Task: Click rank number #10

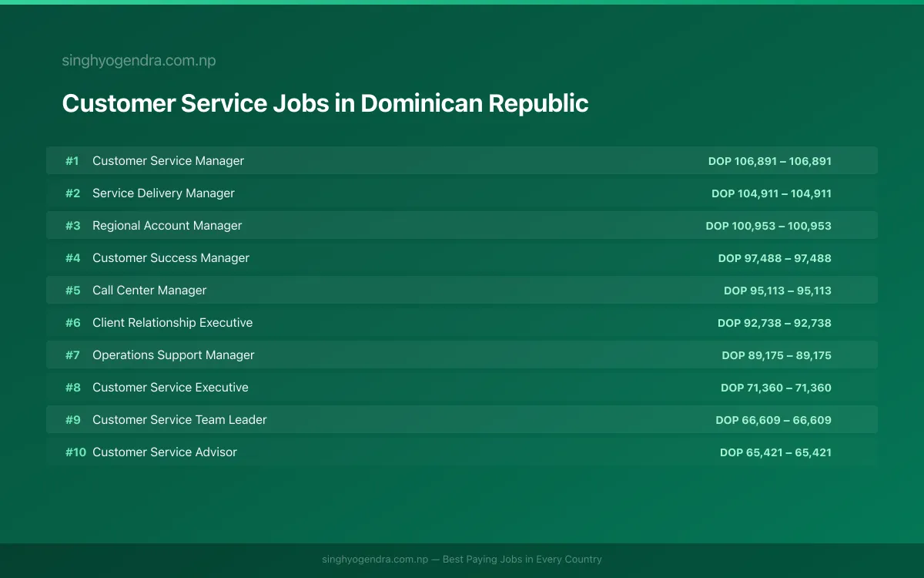Action: point(75,452)
